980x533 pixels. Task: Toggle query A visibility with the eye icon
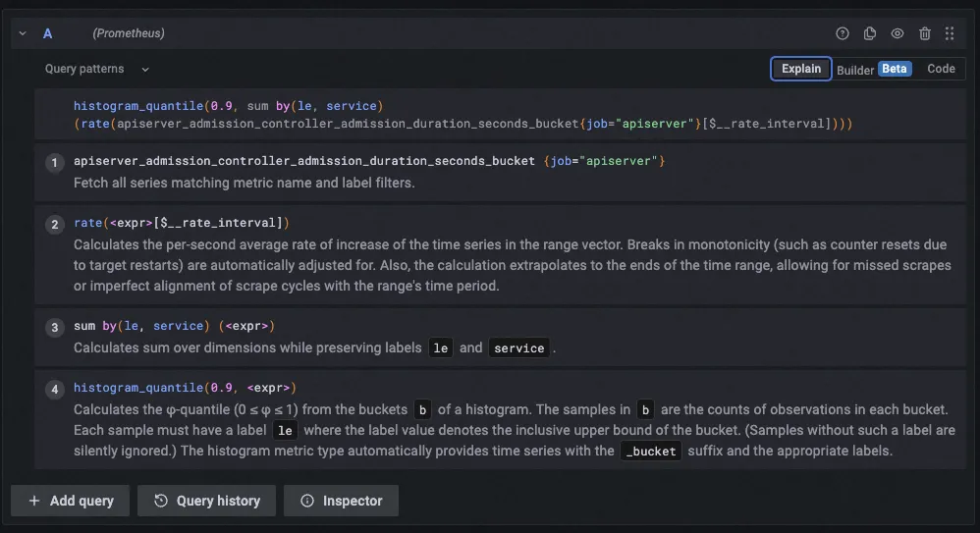(898, 33)
